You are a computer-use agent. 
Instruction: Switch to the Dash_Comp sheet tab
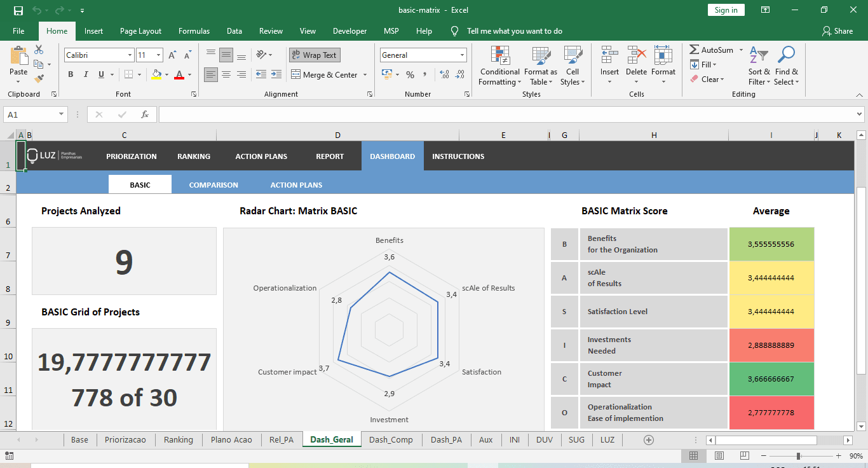click(x=391, y=440)
